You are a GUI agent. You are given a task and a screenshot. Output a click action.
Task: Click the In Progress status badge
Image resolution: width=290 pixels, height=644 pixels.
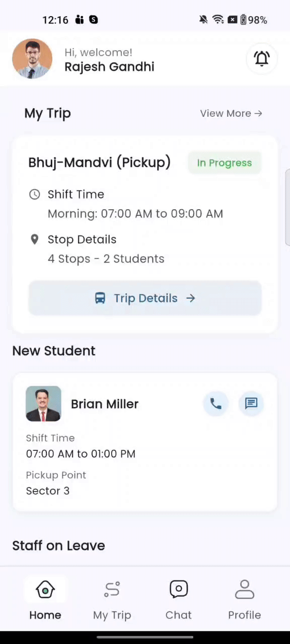(x=225, y=163)
